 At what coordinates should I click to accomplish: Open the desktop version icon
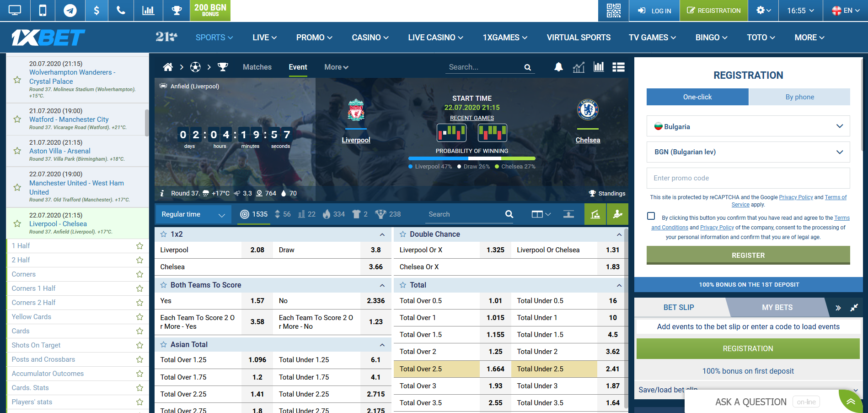[x=15, y=10]
